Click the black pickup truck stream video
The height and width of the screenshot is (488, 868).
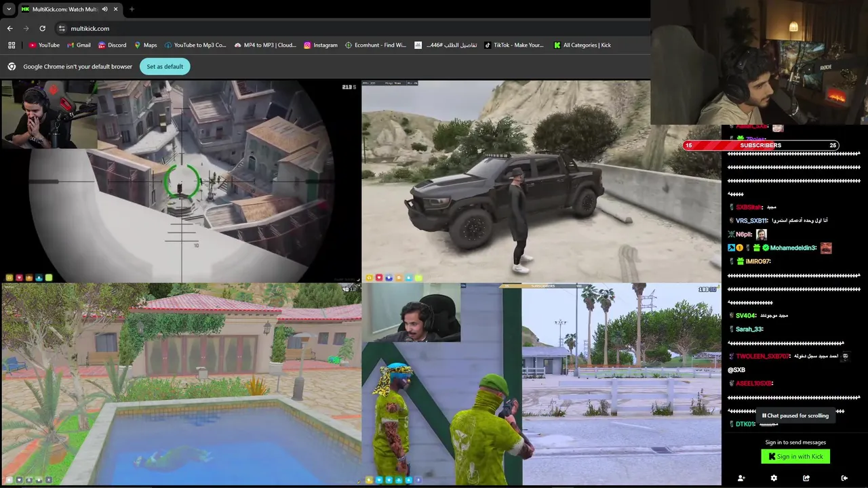click(541, 181)
